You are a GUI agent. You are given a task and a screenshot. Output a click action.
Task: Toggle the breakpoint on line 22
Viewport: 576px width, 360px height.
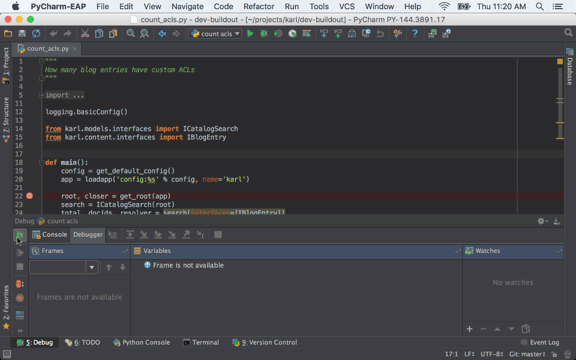click(30, 196)
